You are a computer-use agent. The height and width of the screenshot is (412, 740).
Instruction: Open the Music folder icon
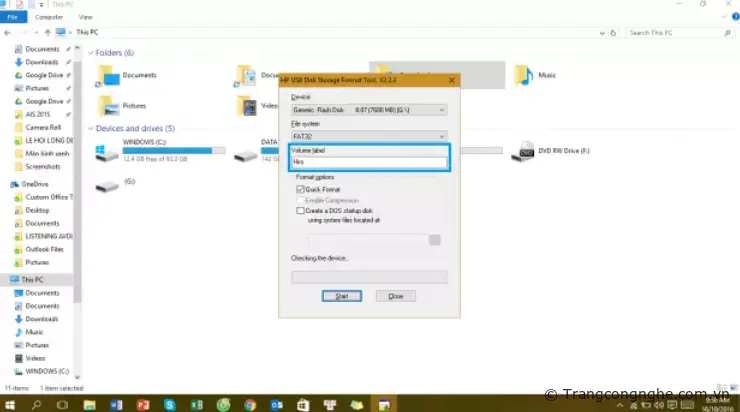point(523,76)
